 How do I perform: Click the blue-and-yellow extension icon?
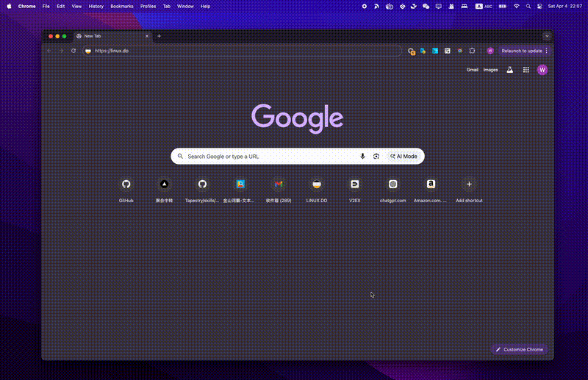tap(423, 51)
